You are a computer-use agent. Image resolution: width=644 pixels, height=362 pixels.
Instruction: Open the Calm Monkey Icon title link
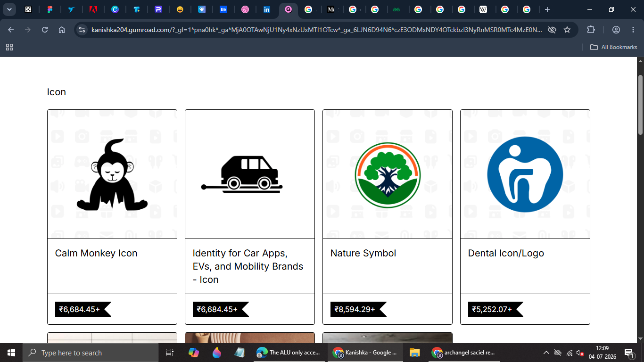[96, 253]
